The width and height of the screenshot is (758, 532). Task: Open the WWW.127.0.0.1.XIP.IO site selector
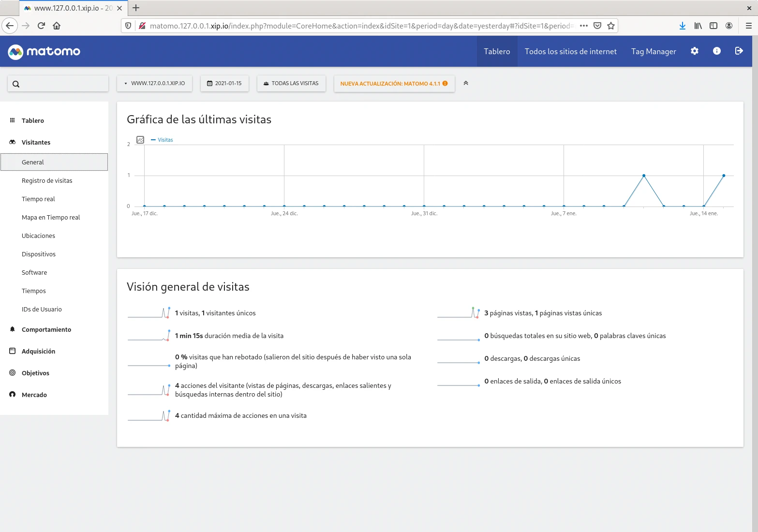154,83
